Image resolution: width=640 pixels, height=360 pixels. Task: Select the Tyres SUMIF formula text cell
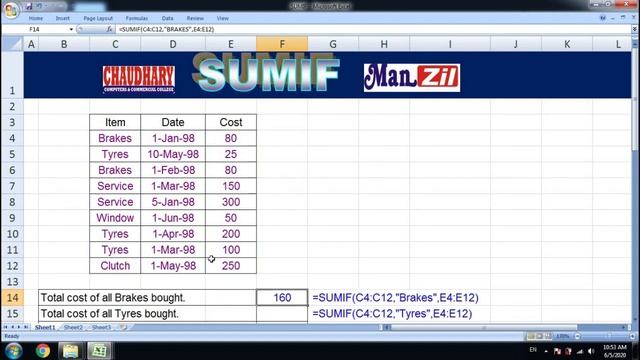pos(392,313)
